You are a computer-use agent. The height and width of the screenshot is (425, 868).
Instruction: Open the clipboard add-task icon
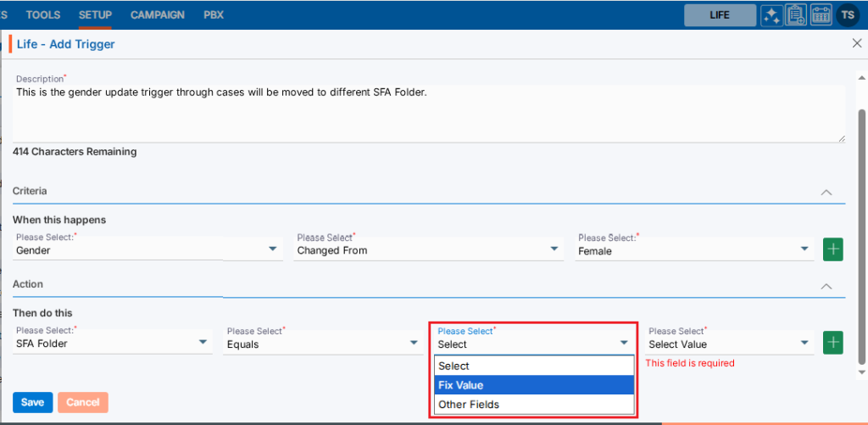pyautogui.click(x=796, y=15)
